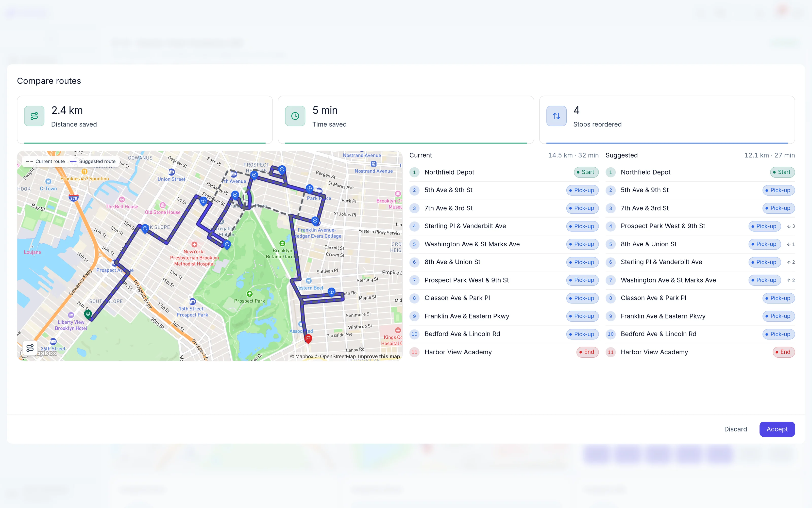This screenshot has height=508, width=812.
Task: Select Current stop 4 Sterling Pl & Vanderbilt Ave
Action: pos(504,226)
